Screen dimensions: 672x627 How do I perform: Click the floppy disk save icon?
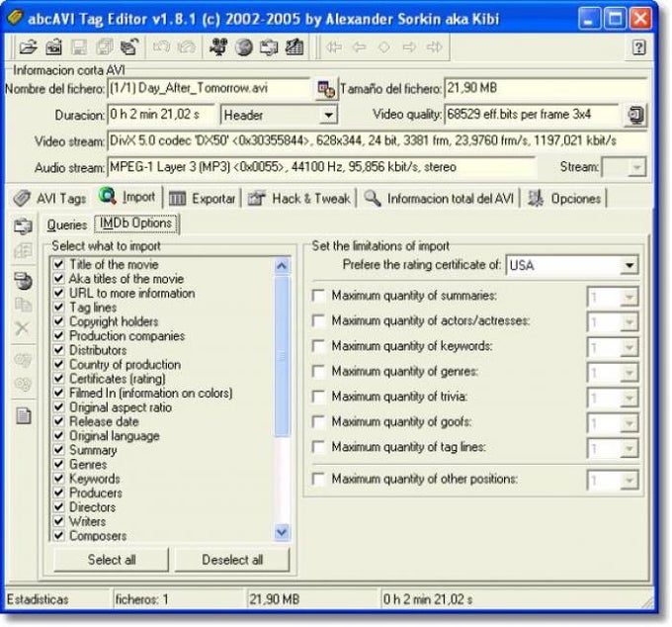[x=79, y=46]
